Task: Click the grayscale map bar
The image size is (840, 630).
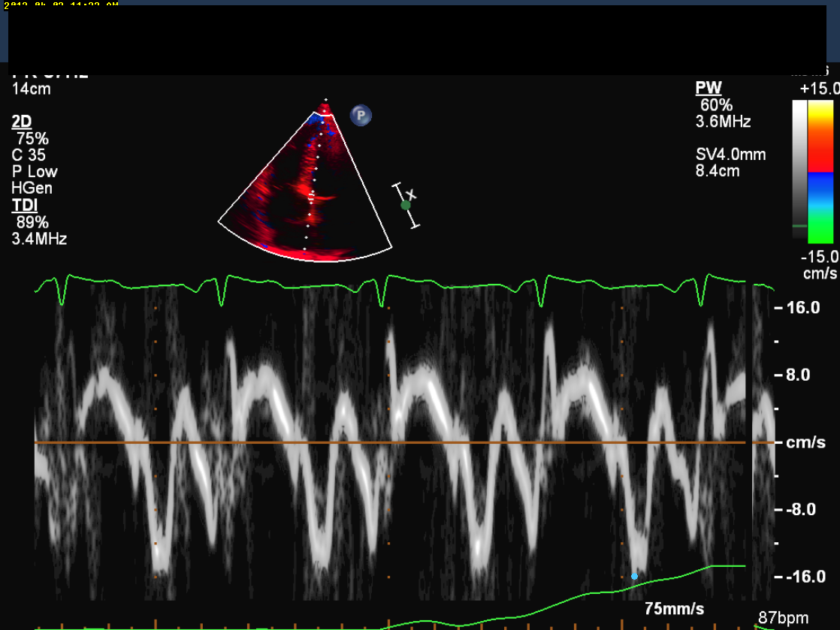Action: (799, 165)
